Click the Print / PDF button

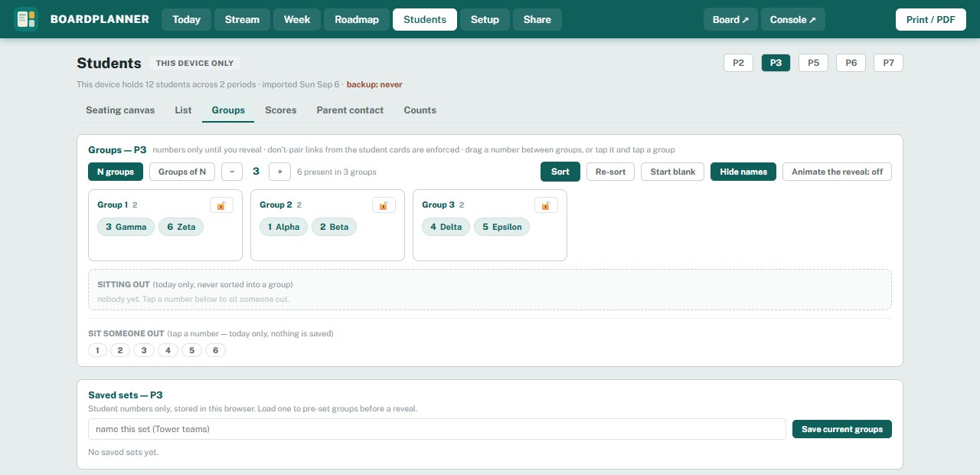930,20
